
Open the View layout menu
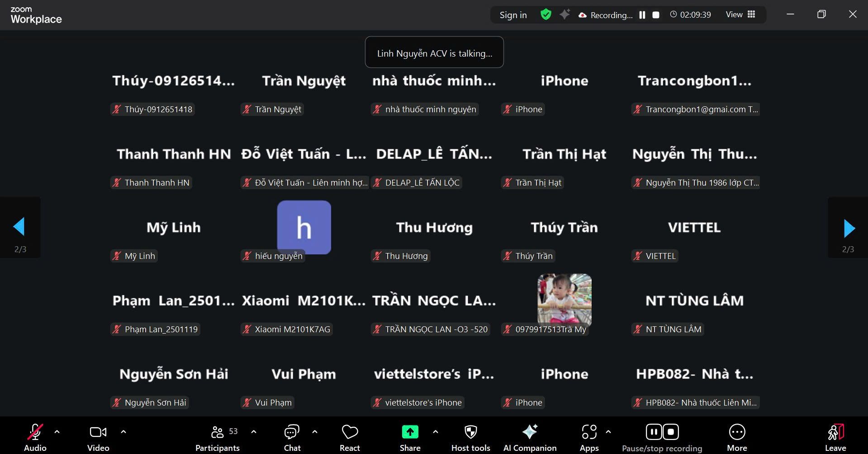tap(740, 15)
